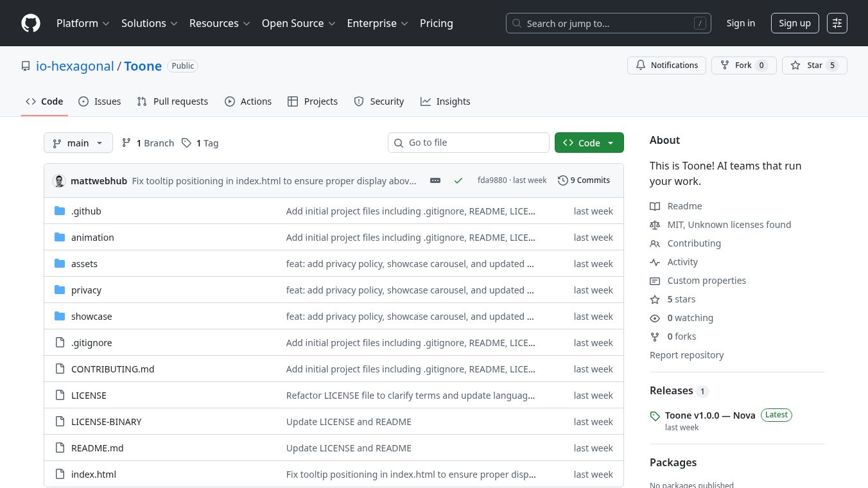Open the 9 Commits history

(584, 180)
